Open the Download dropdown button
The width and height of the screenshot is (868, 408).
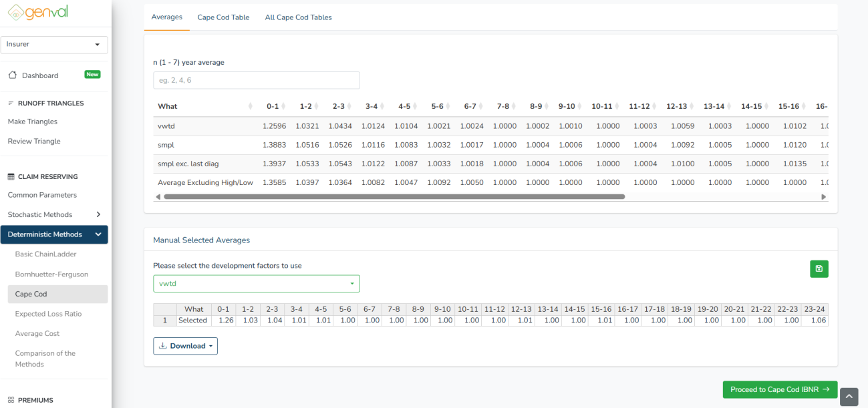[185, 346]
